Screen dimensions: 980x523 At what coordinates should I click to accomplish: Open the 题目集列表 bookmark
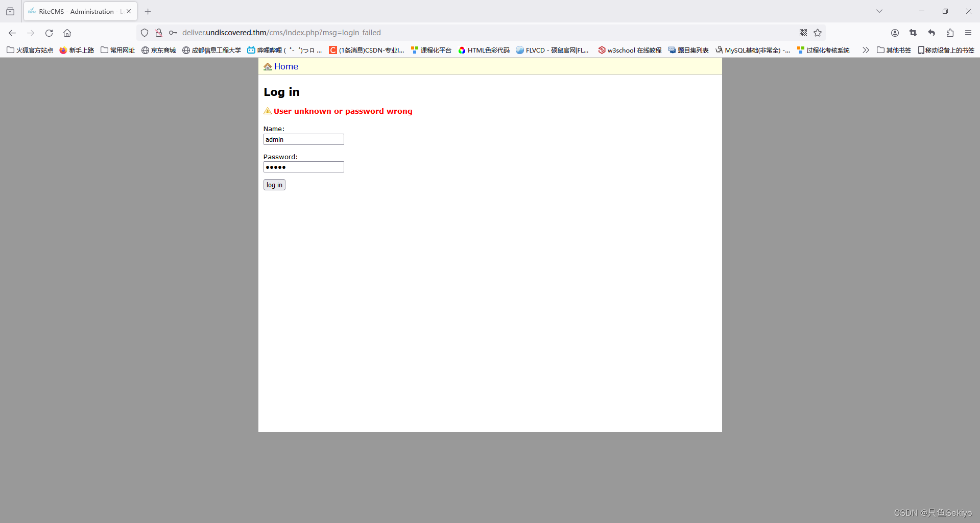pos(688,50)
